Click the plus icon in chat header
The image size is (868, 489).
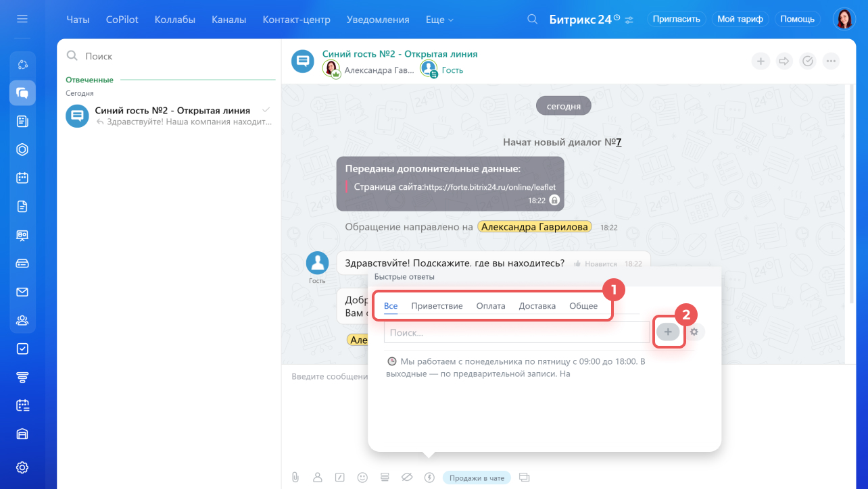(761, 61)
